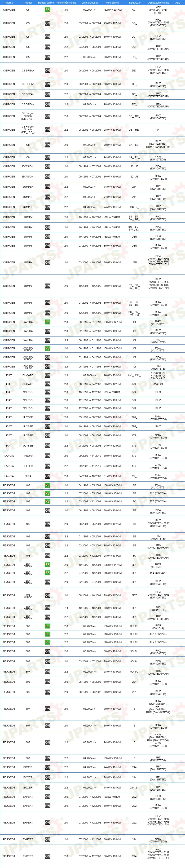185x868 pixels.
Task: Click '152kW / 207KM' power cell
Action: [113, 10]
